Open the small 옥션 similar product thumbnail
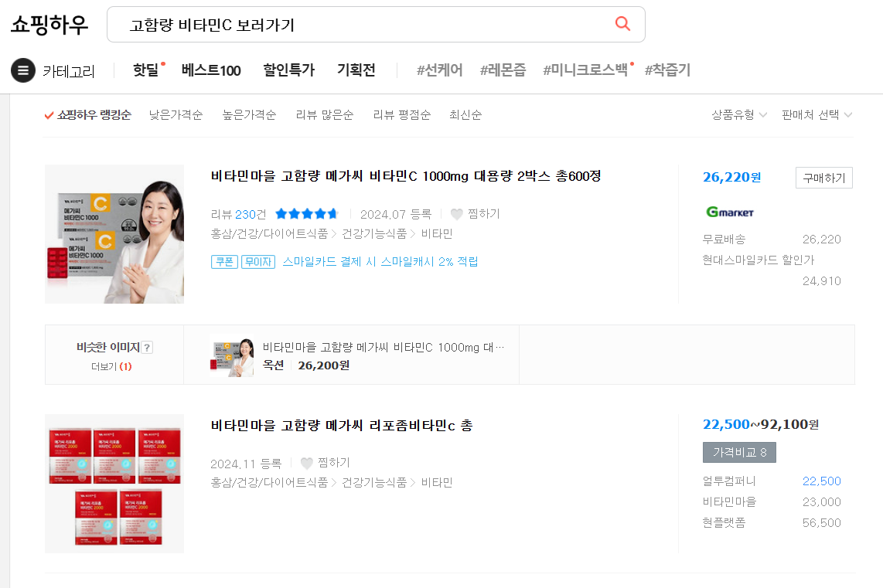 click(x=231, y=355)
